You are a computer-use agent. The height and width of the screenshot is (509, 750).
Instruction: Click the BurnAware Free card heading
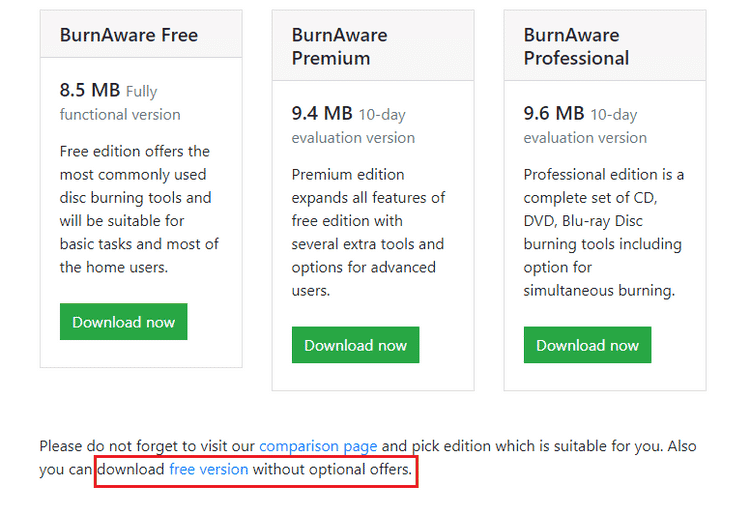tap(129, 35)
